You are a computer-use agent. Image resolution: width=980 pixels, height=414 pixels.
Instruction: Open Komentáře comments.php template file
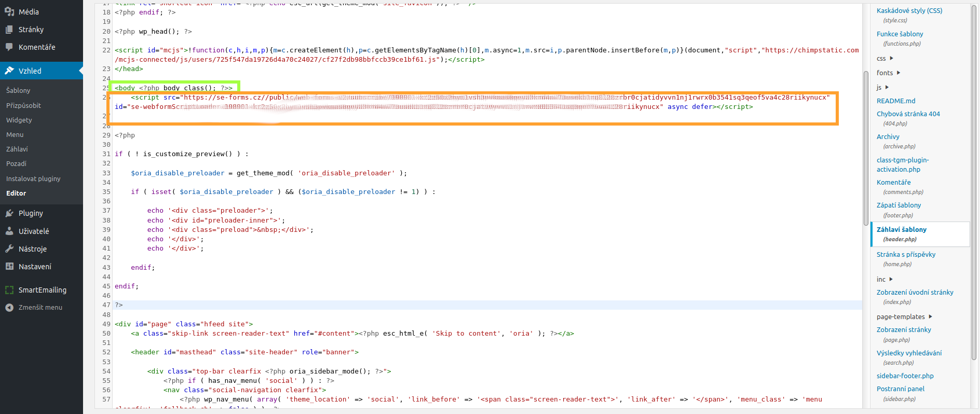(x=894, y=182)
